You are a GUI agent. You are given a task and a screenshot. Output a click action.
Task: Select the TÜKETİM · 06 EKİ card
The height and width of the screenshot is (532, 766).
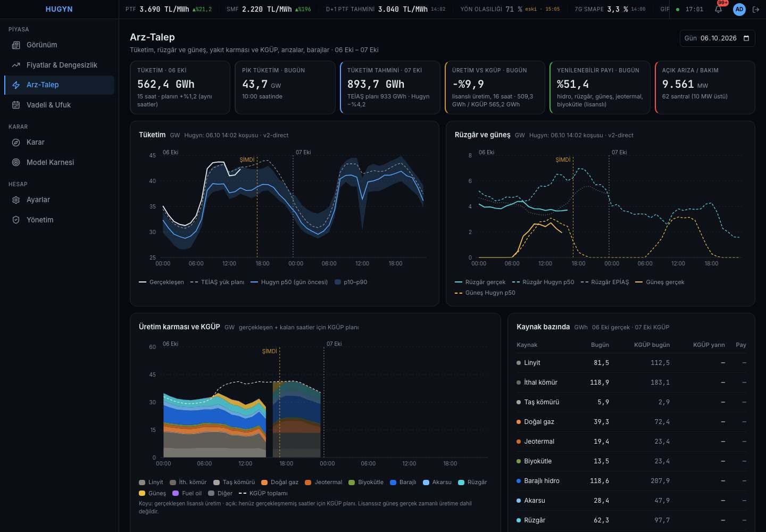[180, 88]
